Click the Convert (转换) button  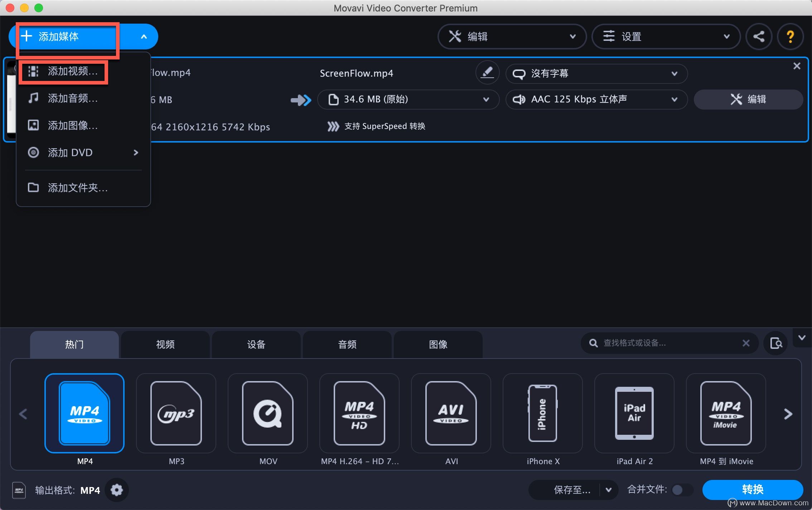click(753, 490)
